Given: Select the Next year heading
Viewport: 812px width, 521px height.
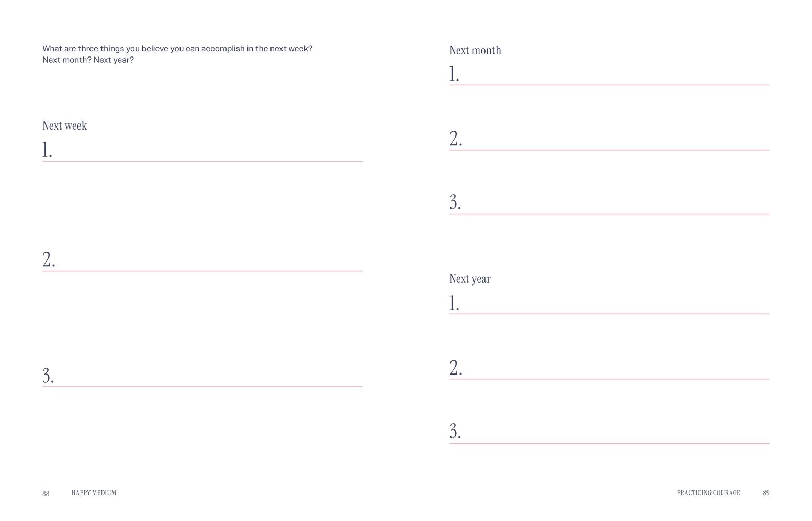Looking at the screenshot, I should click(470, 279).
